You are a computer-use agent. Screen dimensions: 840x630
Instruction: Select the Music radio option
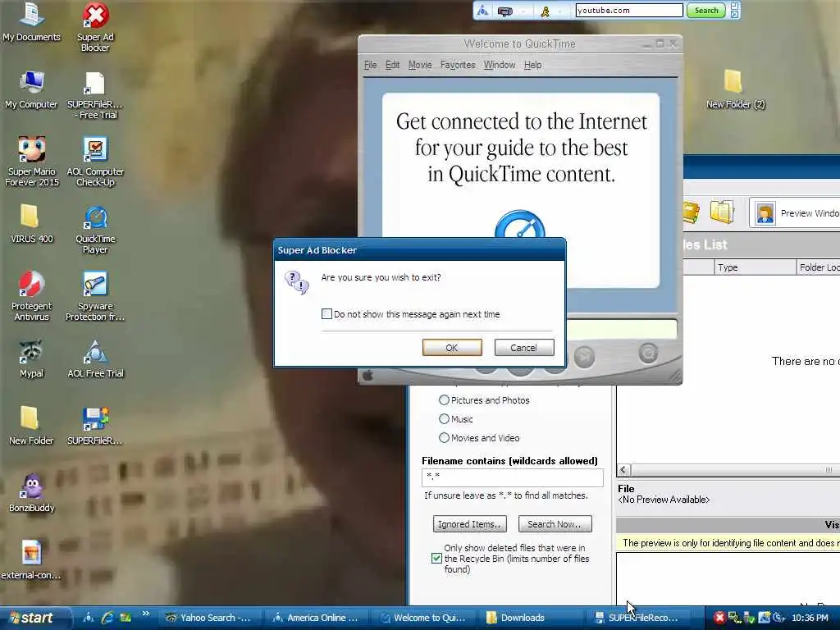pos(444,419)
